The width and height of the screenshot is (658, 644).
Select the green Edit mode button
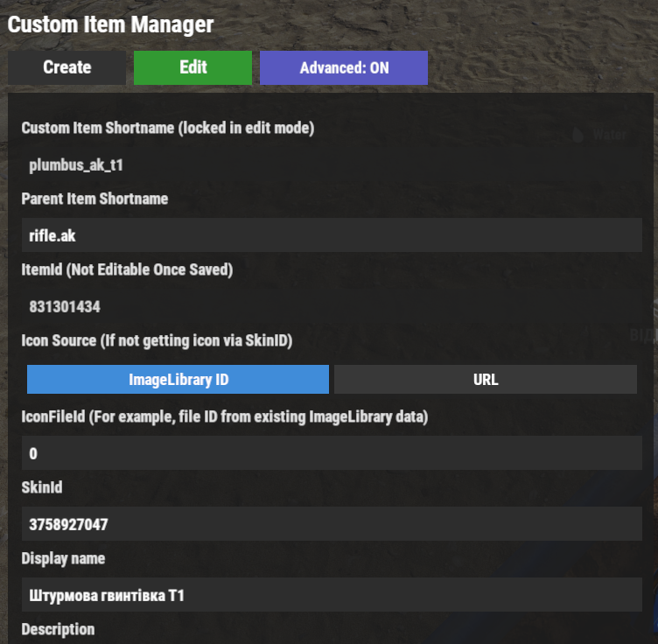193,67
